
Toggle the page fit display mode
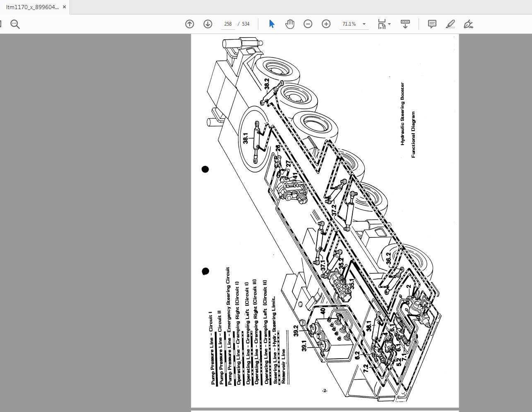click(382, 24)
